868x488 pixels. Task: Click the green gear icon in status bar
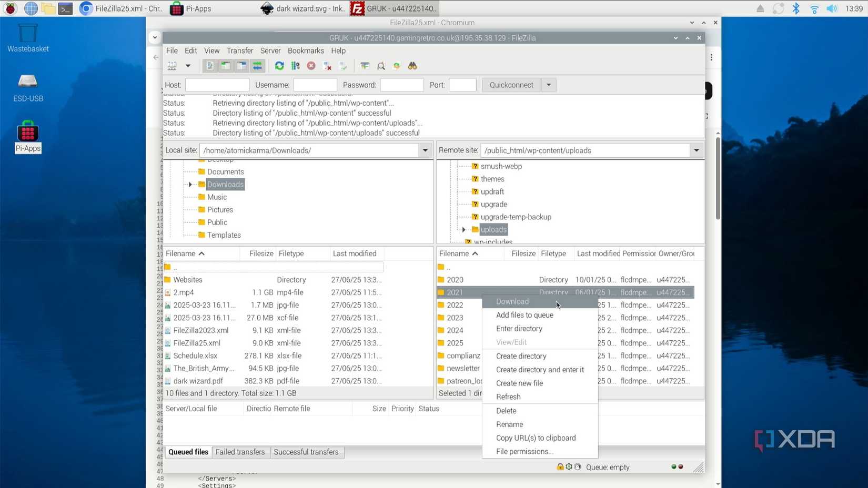tap(569, 466)
